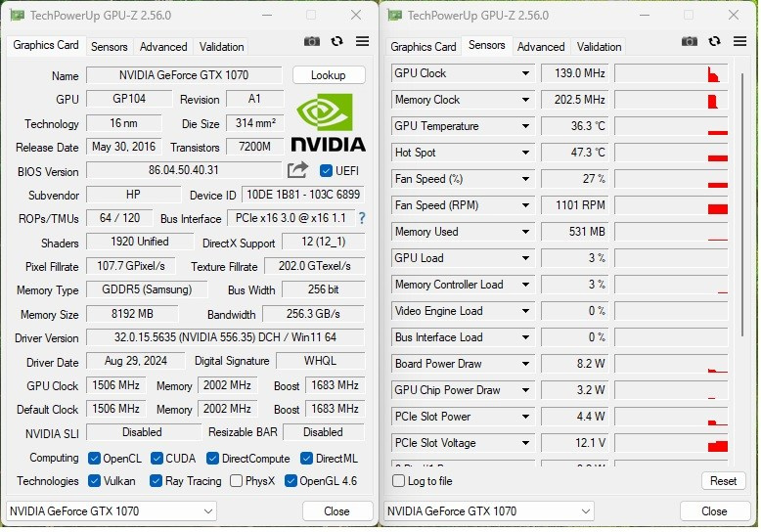Click the BIOS Version field 86.04.50.40.31

[x=184, y=170]
